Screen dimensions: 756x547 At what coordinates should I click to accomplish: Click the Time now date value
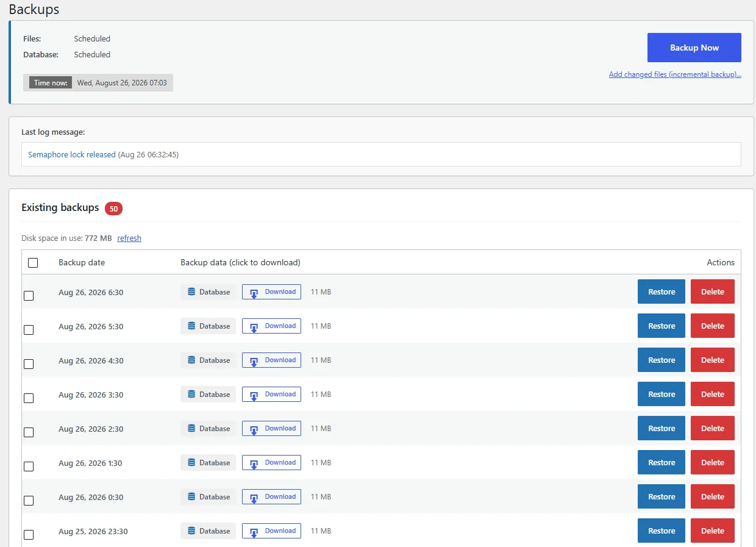coord(122,83)
